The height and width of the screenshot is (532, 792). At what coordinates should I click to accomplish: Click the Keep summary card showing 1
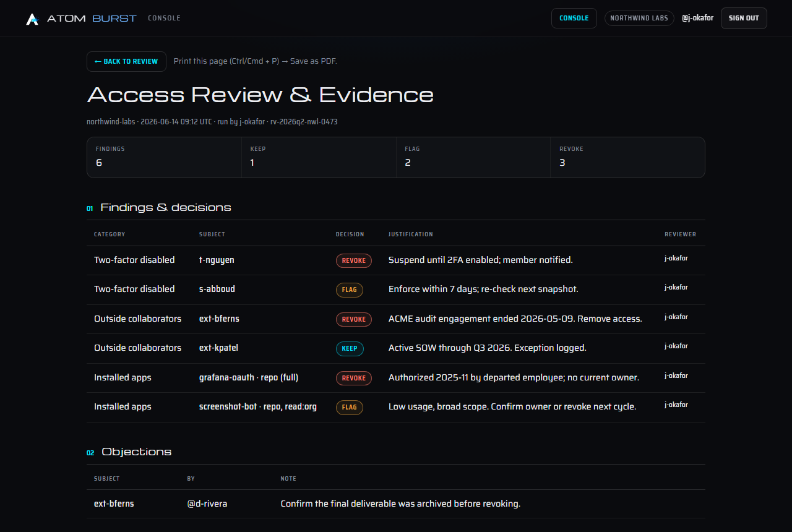point(319,157)
